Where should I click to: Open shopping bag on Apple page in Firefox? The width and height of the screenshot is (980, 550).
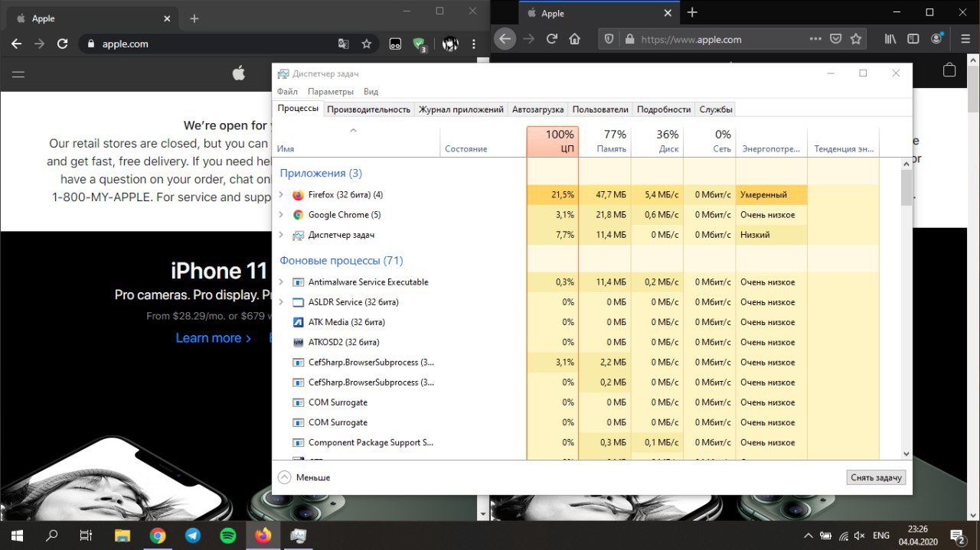tap(949, 70)
